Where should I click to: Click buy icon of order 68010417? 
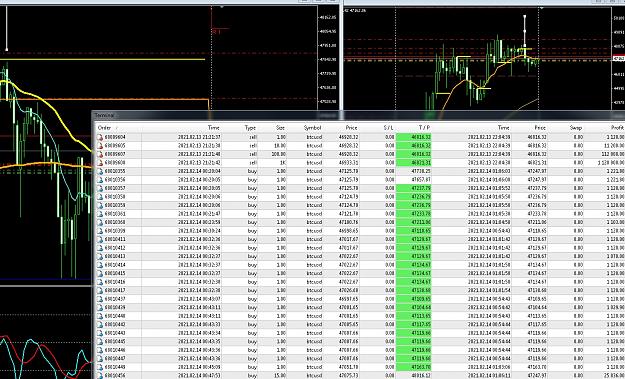[x=100, y=291]
